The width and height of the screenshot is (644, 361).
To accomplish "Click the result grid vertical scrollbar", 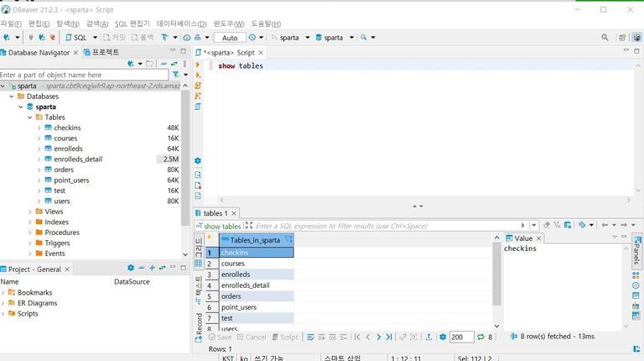I will (x=496, y=275).
